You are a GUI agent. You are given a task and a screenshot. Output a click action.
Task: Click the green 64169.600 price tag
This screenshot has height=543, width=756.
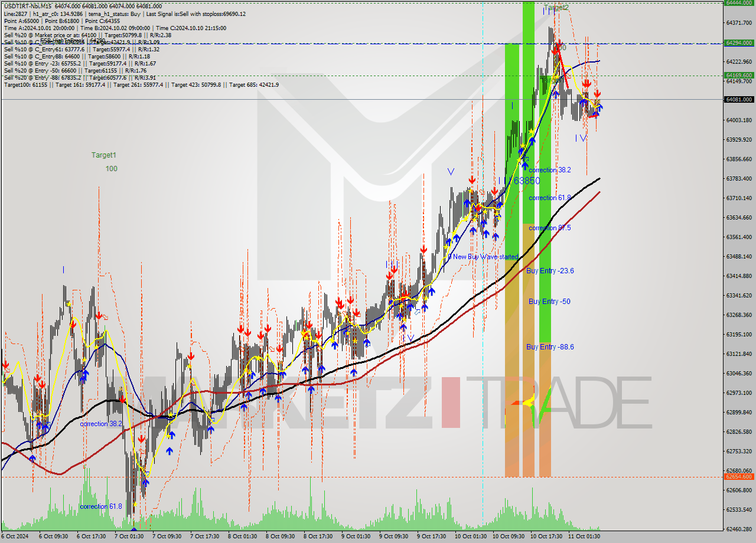(739, 76)
